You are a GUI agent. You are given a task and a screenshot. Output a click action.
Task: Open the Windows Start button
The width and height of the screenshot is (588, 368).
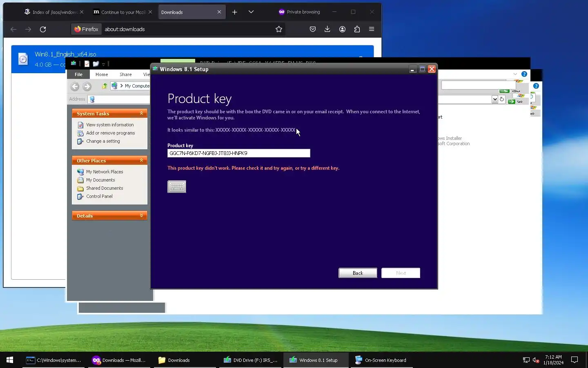click(x=10, y=360)
